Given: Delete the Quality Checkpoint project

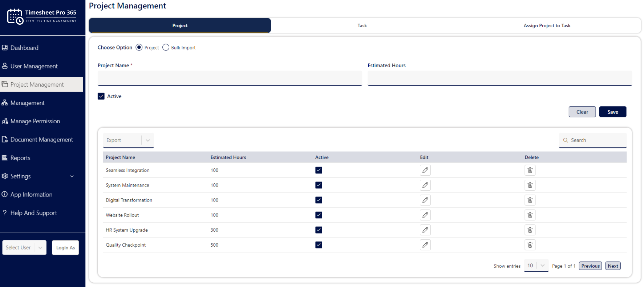Looking at the screenshot, I should coord(530,244).
